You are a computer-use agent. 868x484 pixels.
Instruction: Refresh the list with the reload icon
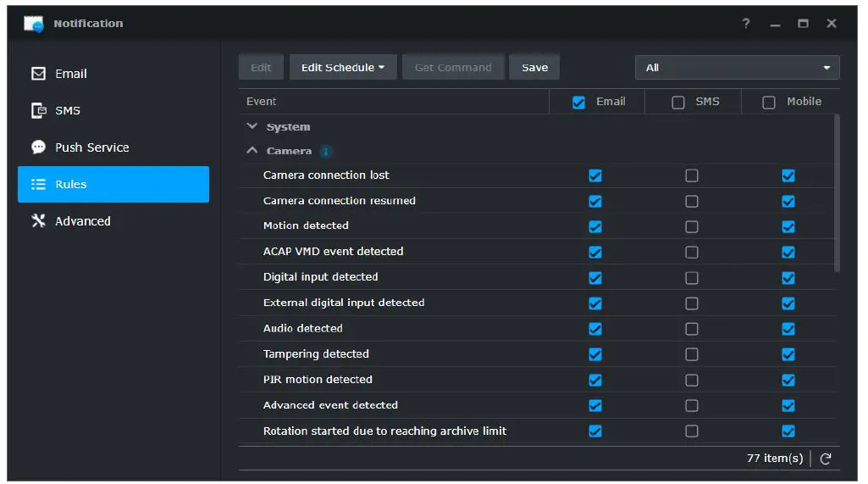826,459
